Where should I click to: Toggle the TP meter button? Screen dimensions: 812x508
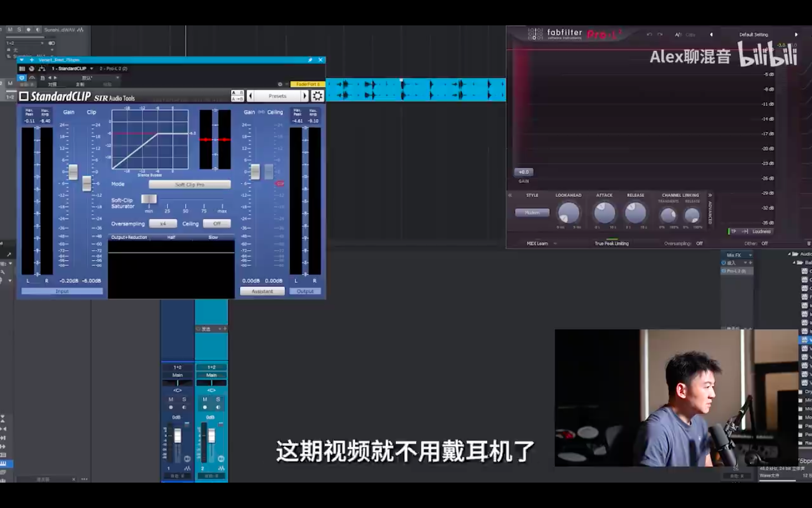733,231
